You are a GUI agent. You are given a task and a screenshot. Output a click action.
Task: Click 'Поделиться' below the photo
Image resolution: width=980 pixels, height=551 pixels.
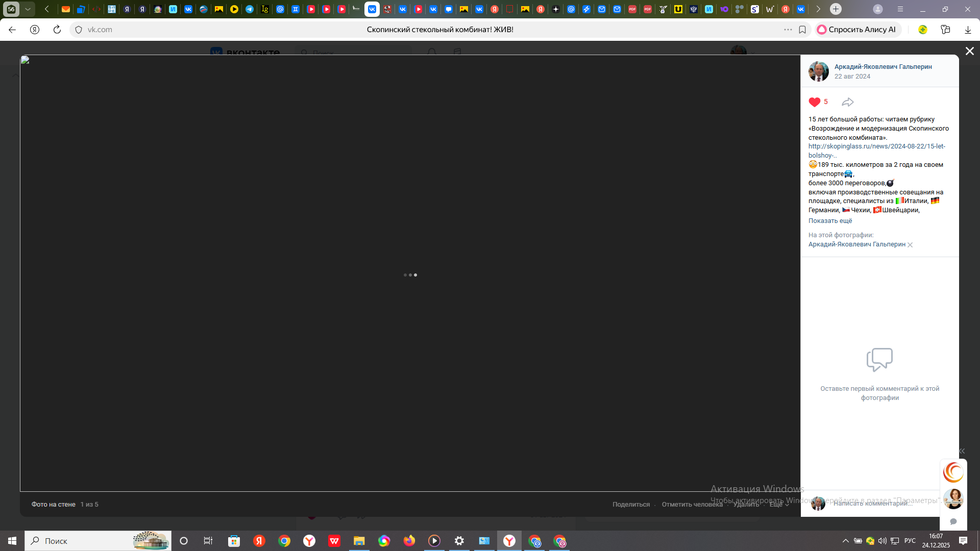[631, 505]
